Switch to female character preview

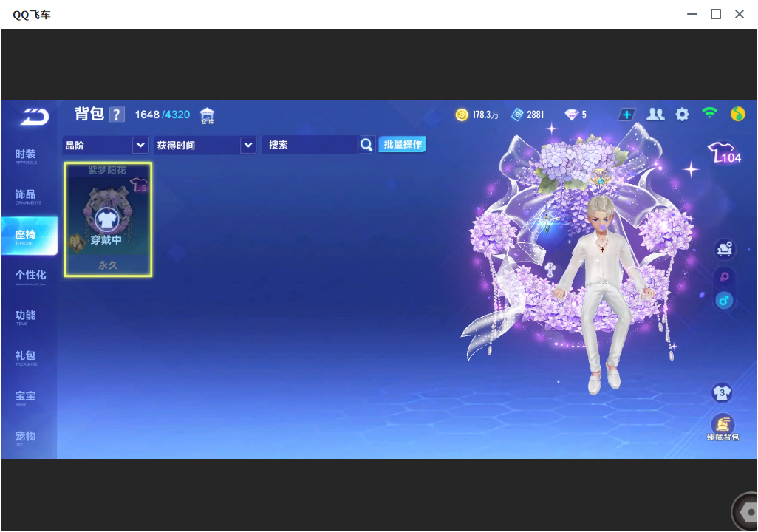coord(724,277)
